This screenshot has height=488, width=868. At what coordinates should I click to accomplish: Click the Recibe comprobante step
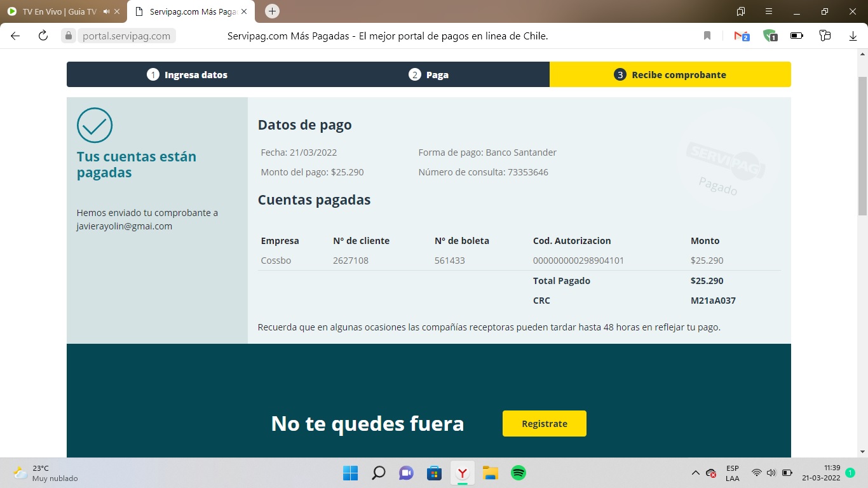tap(670, 74)
